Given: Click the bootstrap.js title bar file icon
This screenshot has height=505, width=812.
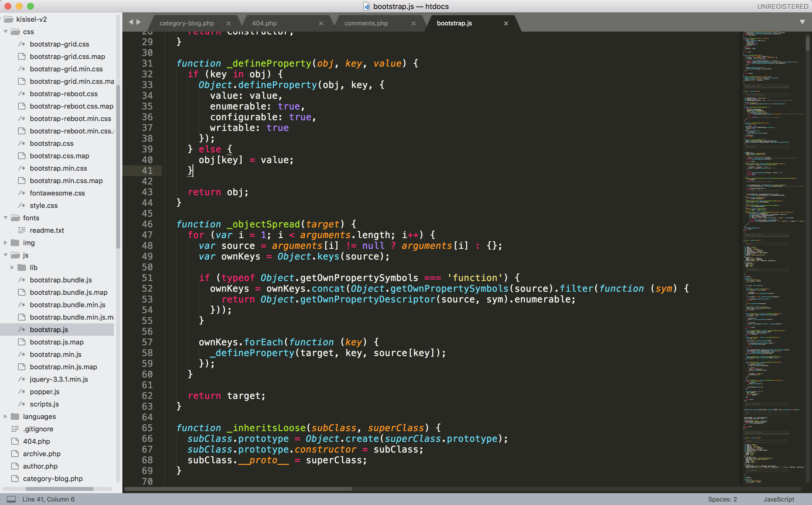Looking at the screenshot, I should click(366, 6).
